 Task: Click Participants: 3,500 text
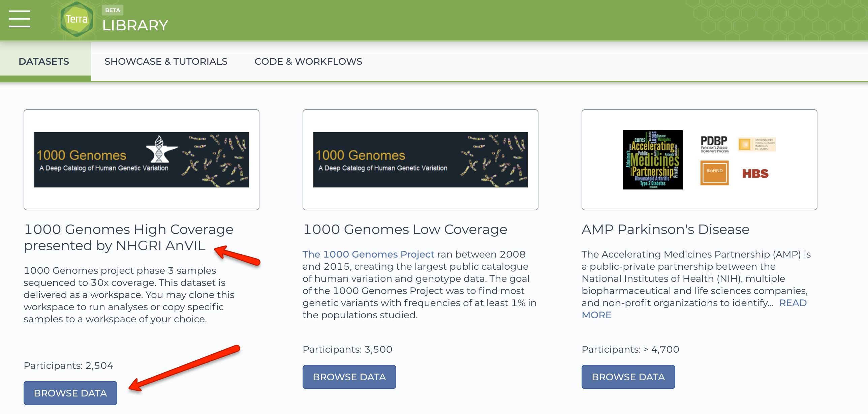pyautogui.click(x=347, y=349)
